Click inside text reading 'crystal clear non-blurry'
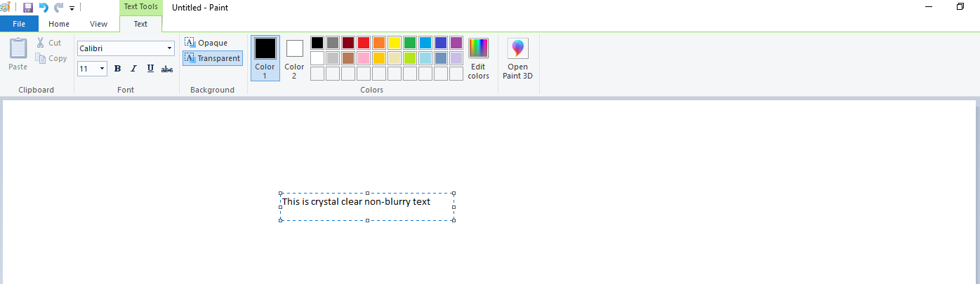The image size is (980, 284). [x=361, y=202]
